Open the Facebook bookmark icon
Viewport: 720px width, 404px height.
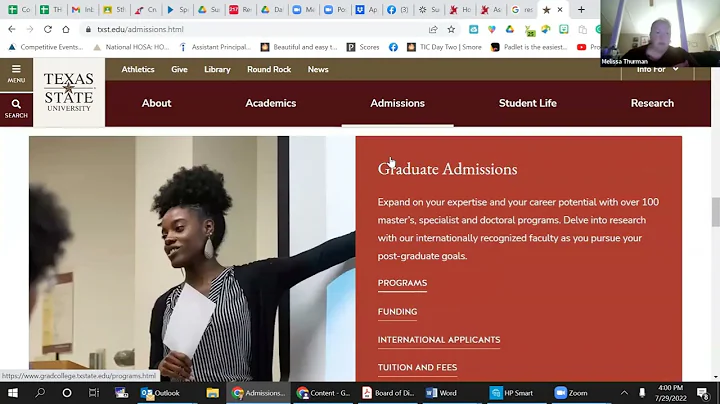click(393, 47)
